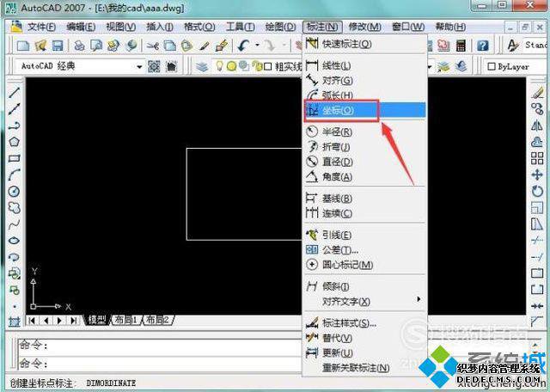
Task: Open the 绘图(D) menu
Action: coord(280,27)
